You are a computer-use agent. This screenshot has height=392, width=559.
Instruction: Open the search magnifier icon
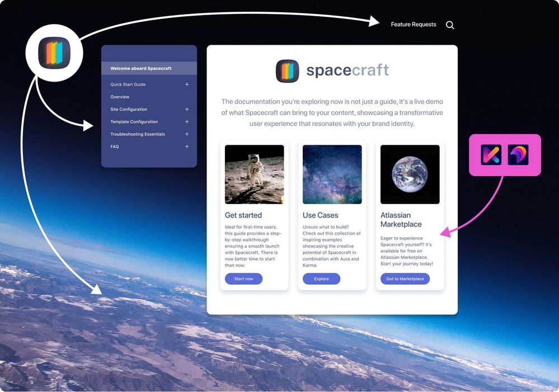tap(450, 25)
